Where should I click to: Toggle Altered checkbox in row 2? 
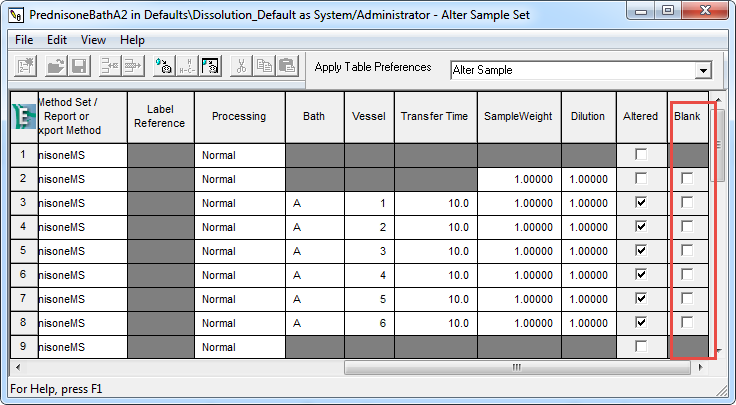click(641, 178)
